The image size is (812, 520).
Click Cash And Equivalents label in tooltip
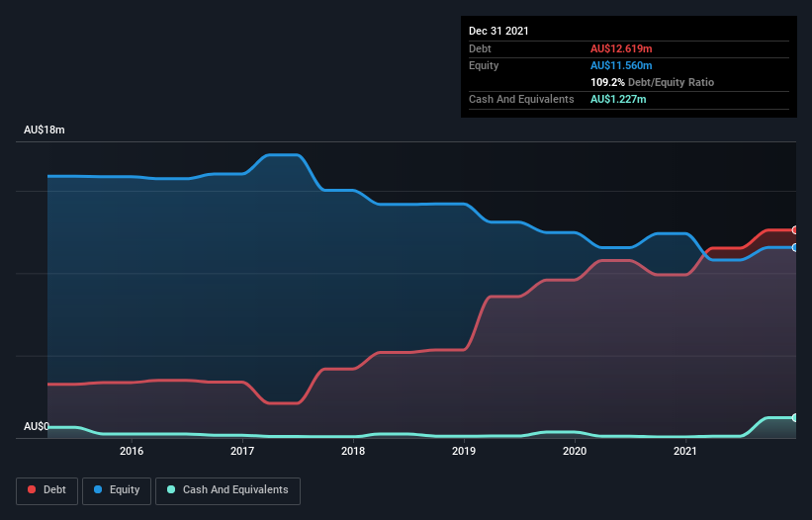point(521,99)
